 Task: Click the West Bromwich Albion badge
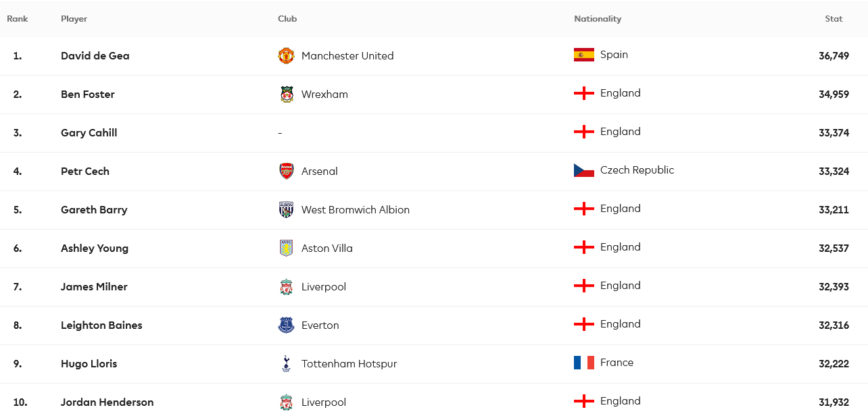coord(286,209)
